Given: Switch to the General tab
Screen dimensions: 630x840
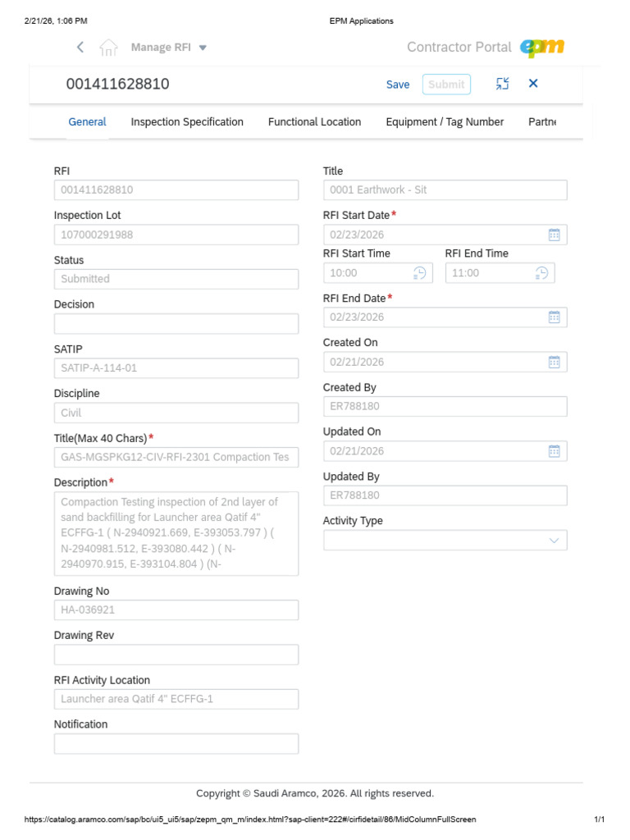Looking at the screenshot, I should pyautogui.click(x=87, y=122).
